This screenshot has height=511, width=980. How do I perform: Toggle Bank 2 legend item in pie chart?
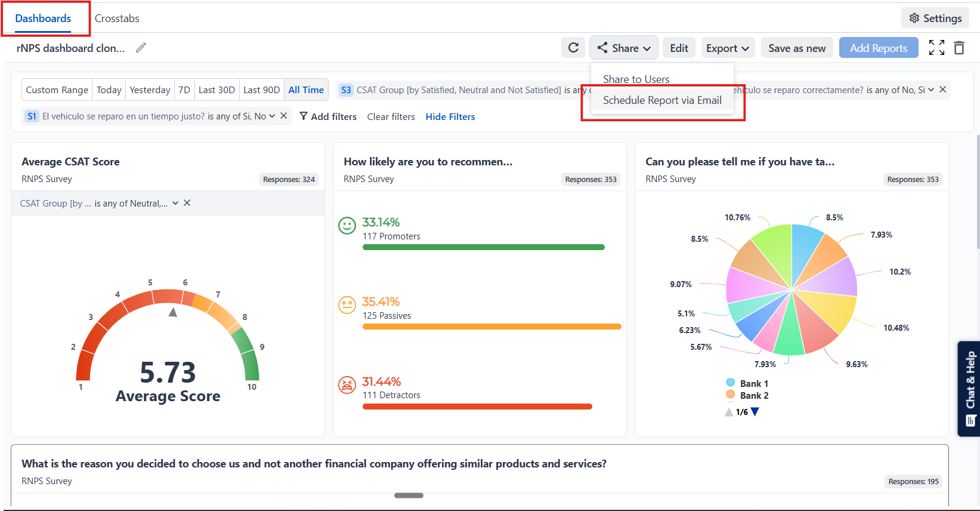coord(747,395)
